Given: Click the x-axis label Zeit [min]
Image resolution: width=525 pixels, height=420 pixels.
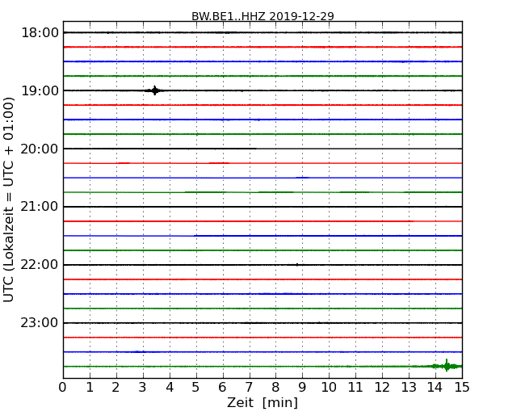Looking at the screenshot, I should (262, 402).
